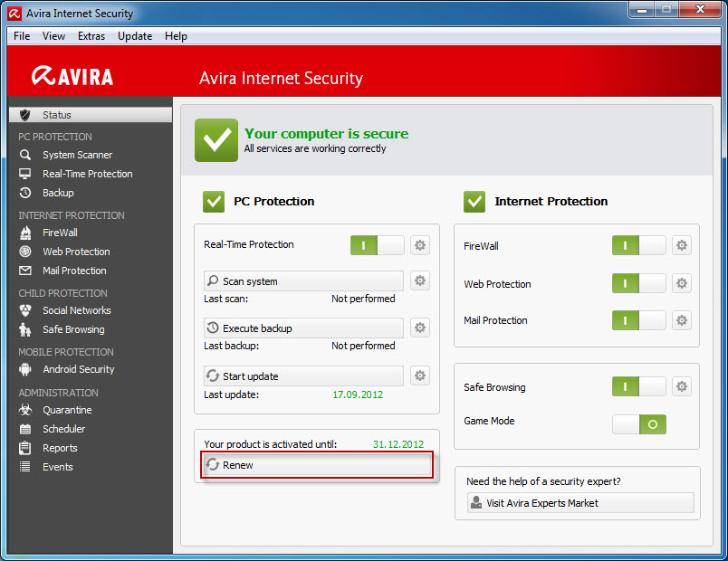
Task: Click 'Your computer is secure' heading
Action: (327, 134)
